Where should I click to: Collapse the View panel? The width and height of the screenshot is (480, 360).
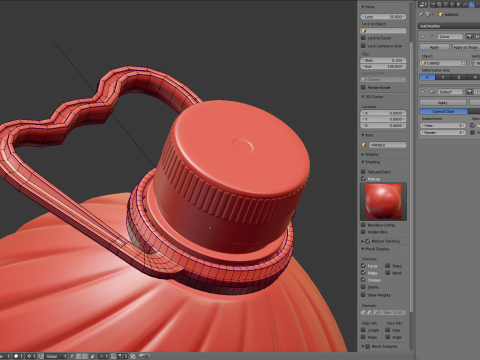click(x=363, y=7)
